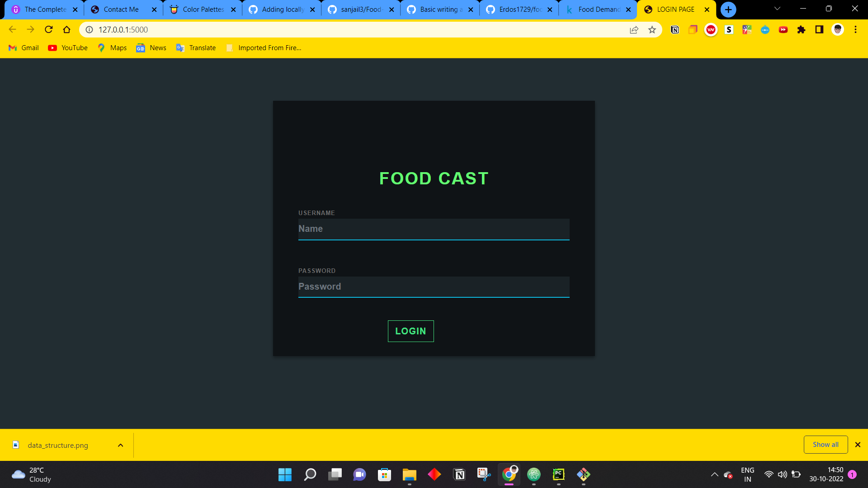This screenshot has width=868, height=488.
Task: Open the Chrome three-dot menu
Action: 855,30
